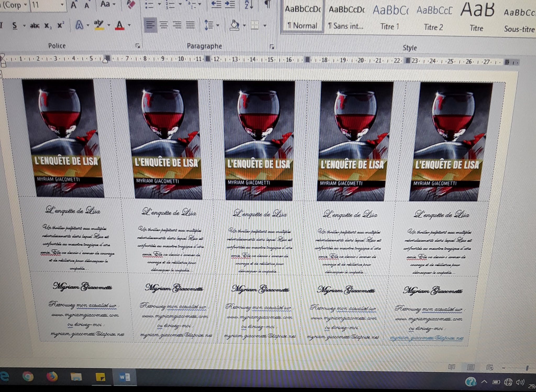The width and height of the screenshot is (536, 392).
Task: Expand the highlight color dropdown arrow
Action: point(109,25)
